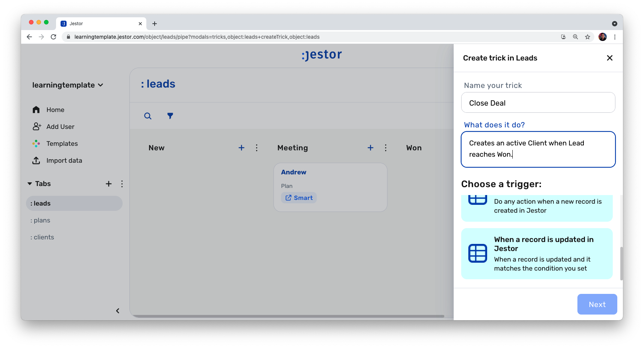Add a new tab with plus icon

[109, 184]
